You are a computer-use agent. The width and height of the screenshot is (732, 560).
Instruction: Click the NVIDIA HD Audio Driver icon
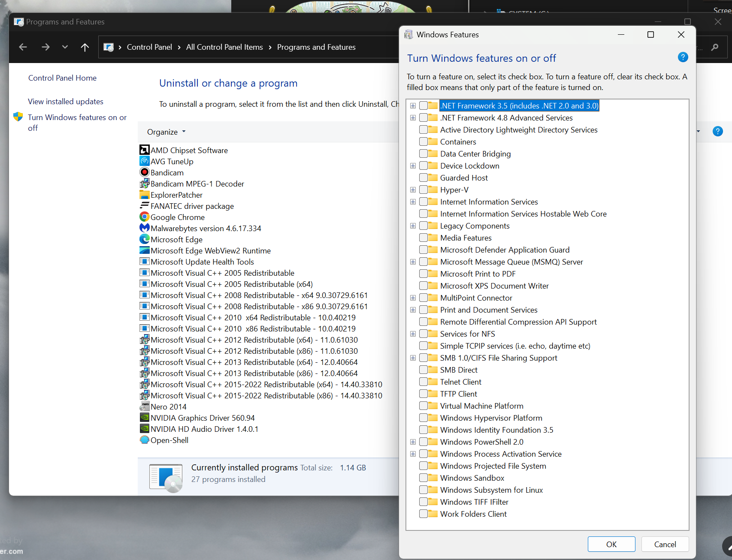coord(145,429)
